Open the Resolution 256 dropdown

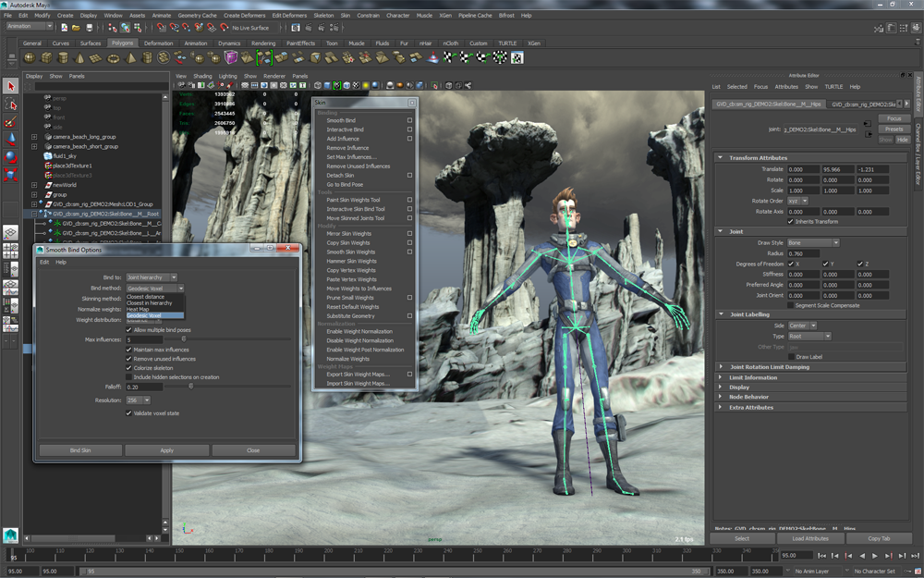pos(139,400)
